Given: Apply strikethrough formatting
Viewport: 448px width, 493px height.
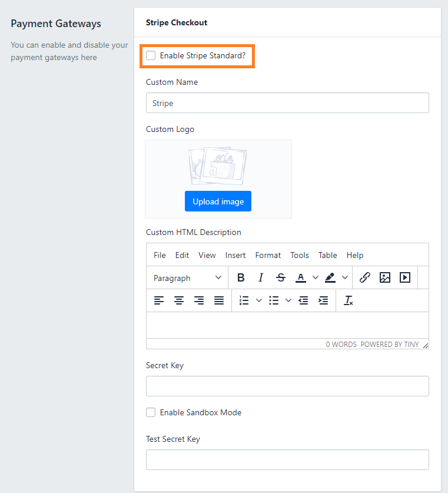Looking at the screenshot, I should pyautogui.click(x=281, y=277).
